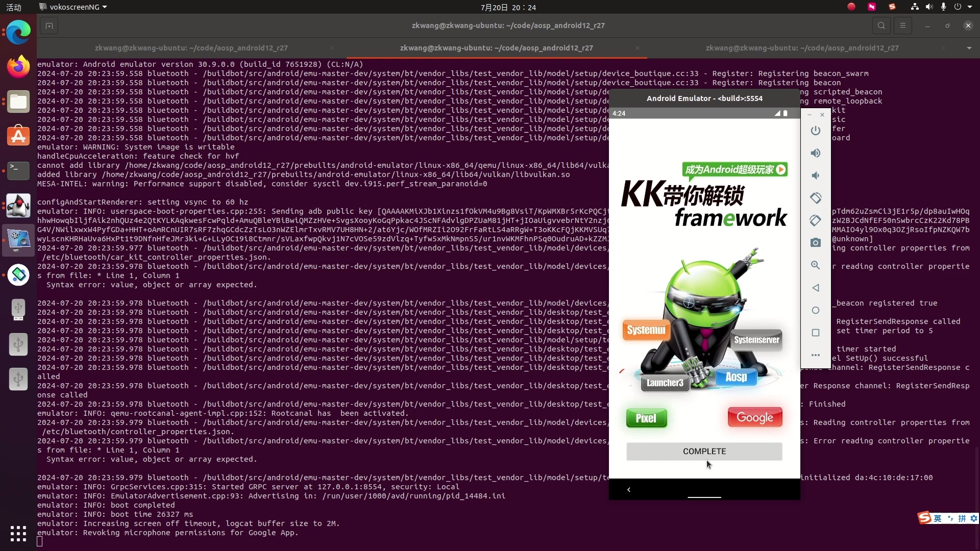Open terminal search magnifier button

[x=881, y=26]
